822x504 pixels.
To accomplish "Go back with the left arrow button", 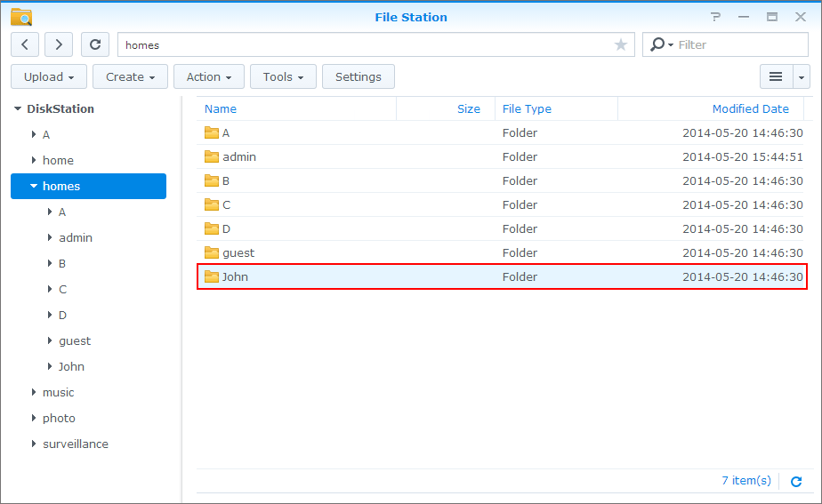I will (x=25, y=44).
